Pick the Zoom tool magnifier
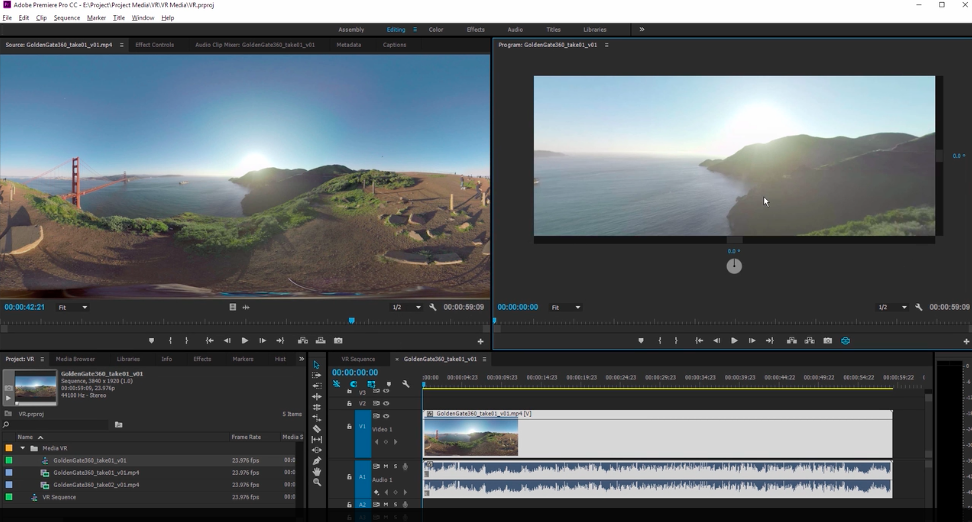 317,482
